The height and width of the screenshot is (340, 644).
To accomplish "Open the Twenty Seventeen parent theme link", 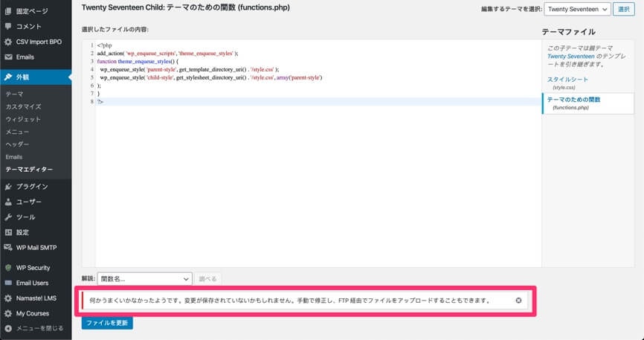I will point(570,57).
